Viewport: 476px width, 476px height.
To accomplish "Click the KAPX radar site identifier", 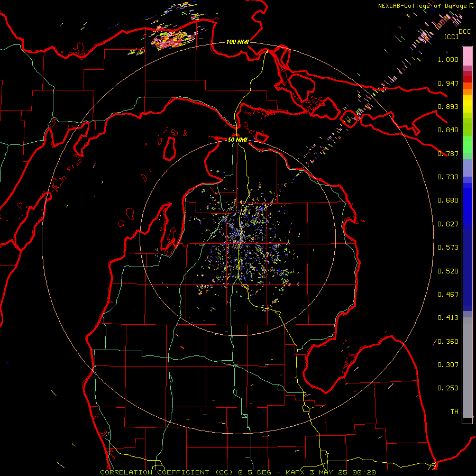I will (296, 472).
